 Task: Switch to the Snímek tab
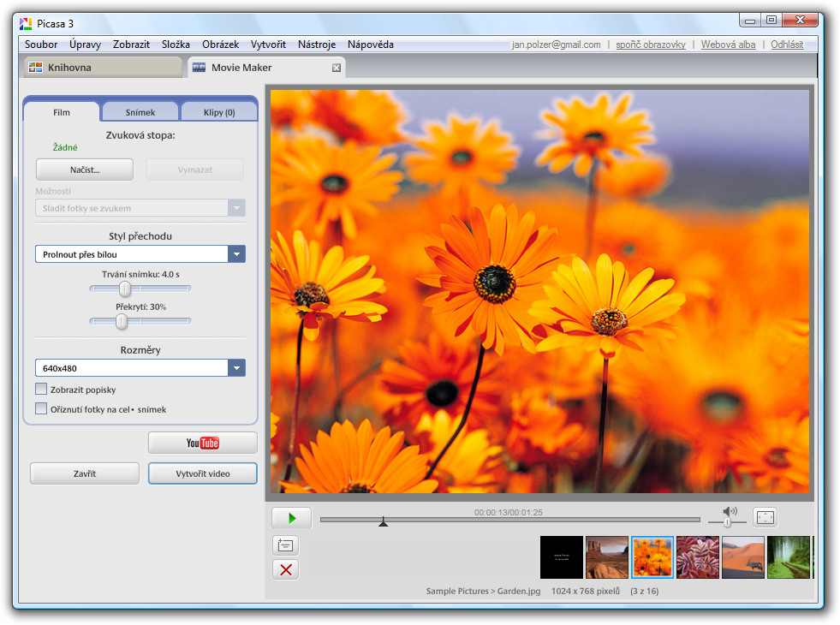coord(140,112)
